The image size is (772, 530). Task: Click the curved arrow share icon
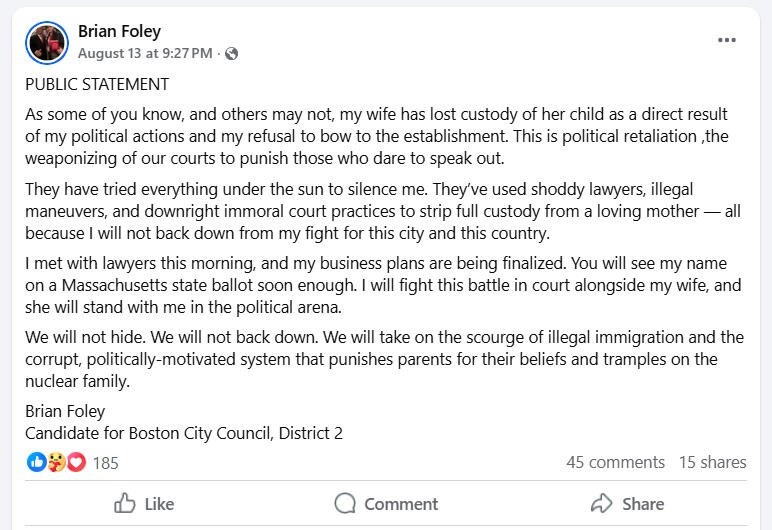(x=601, y=503)
